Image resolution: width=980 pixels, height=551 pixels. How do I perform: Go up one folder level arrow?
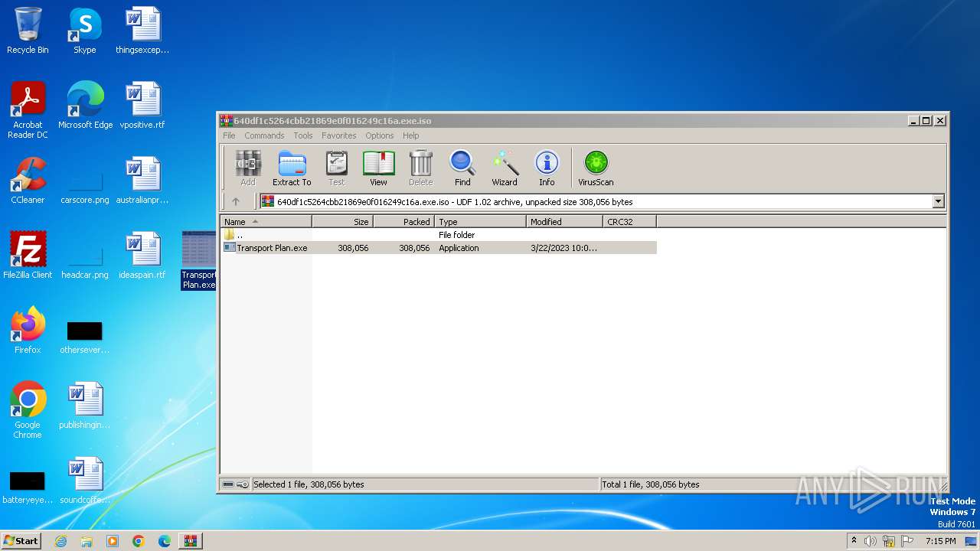coord(236,202)
